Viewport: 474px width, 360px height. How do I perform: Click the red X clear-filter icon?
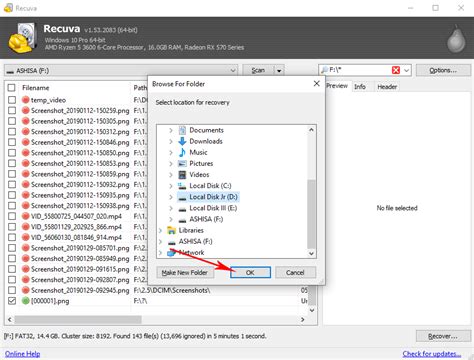(x=396, y=70)
